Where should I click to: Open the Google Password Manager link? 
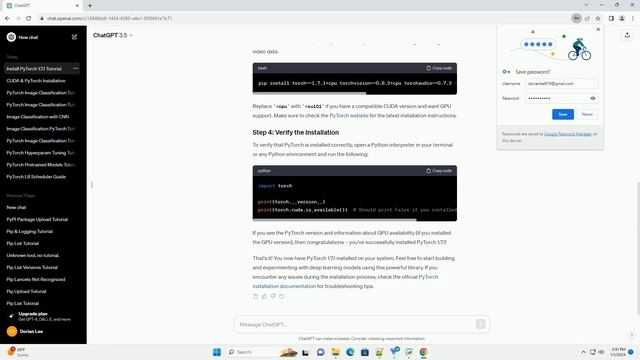click(568, 134)
